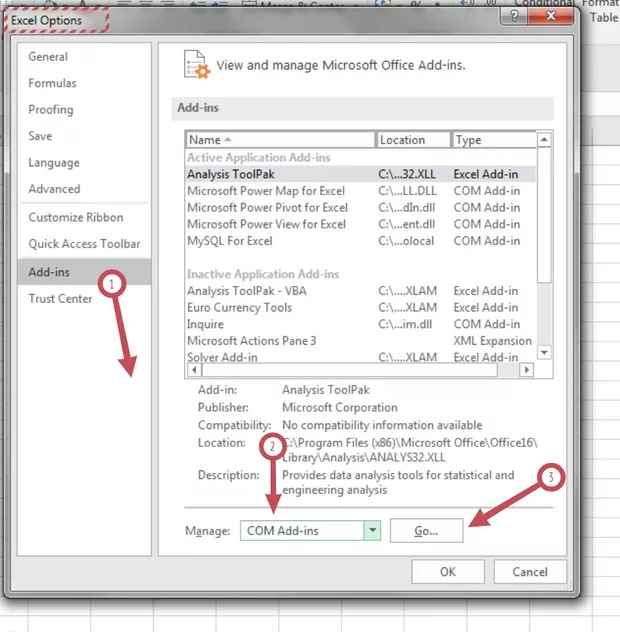Click the list's scroll up arrow

544,139
